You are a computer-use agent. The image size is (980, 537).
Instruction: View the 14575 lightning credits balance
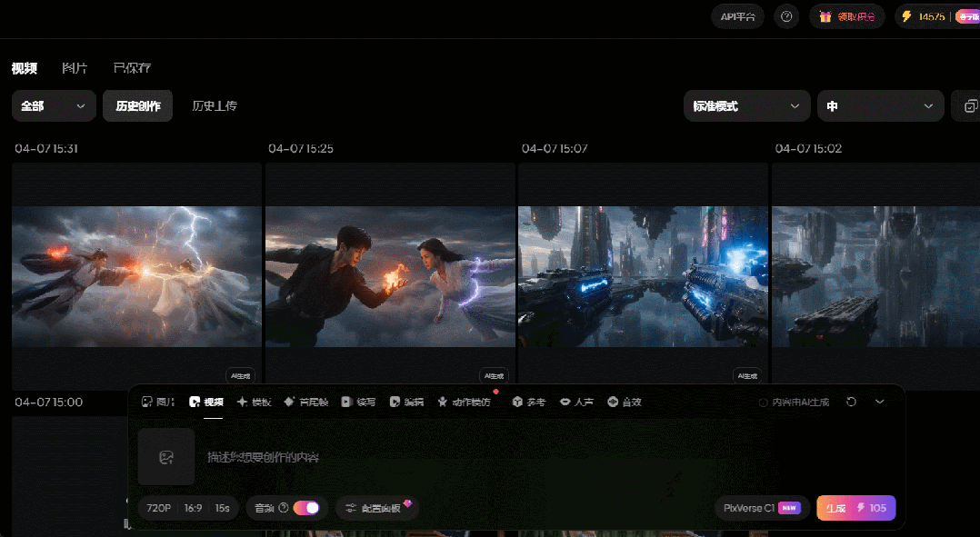[923, 17]
